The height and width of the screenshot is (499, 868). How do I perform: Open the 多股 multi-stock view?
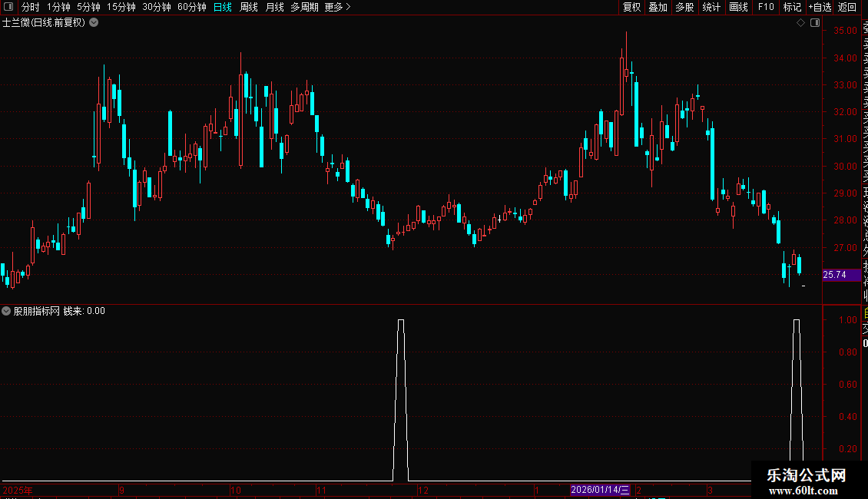point(684,7)
